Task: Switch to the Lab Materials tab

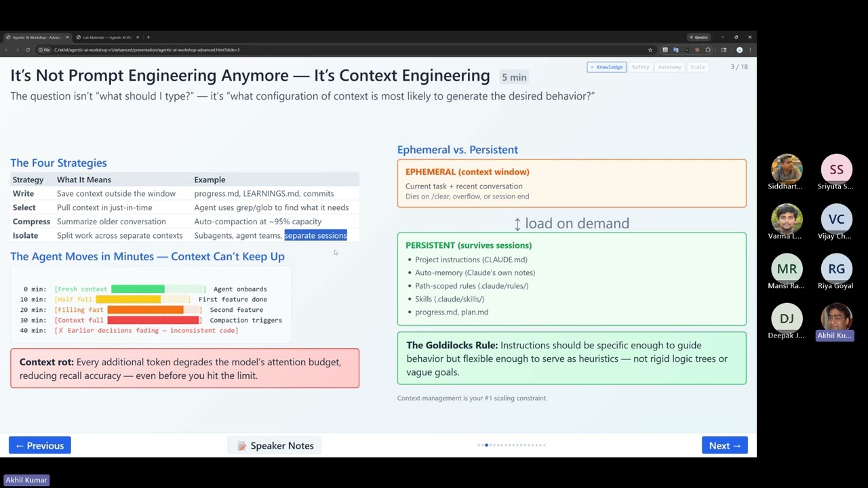Action: [x=107, y=37]
